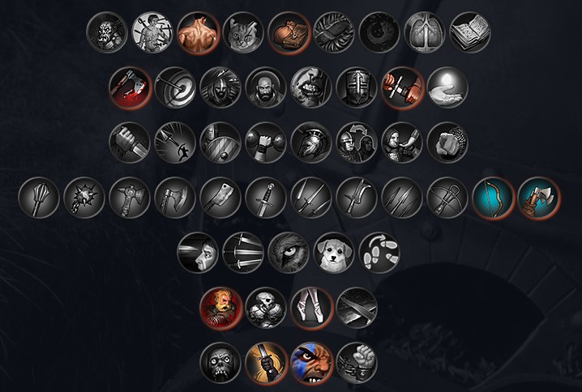Choose the hand holding glowing orb perk
Screen dimensions: 582x392
point(447,88)
